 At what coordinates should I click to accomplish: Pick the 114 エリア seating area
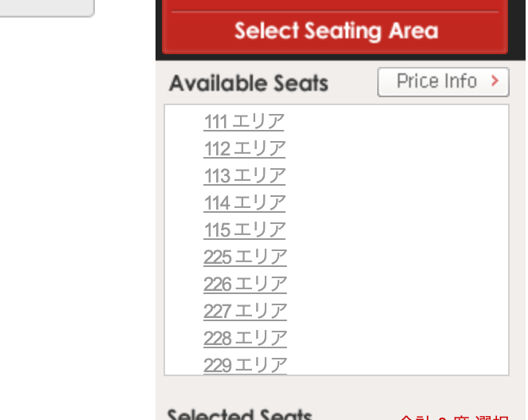244,203
